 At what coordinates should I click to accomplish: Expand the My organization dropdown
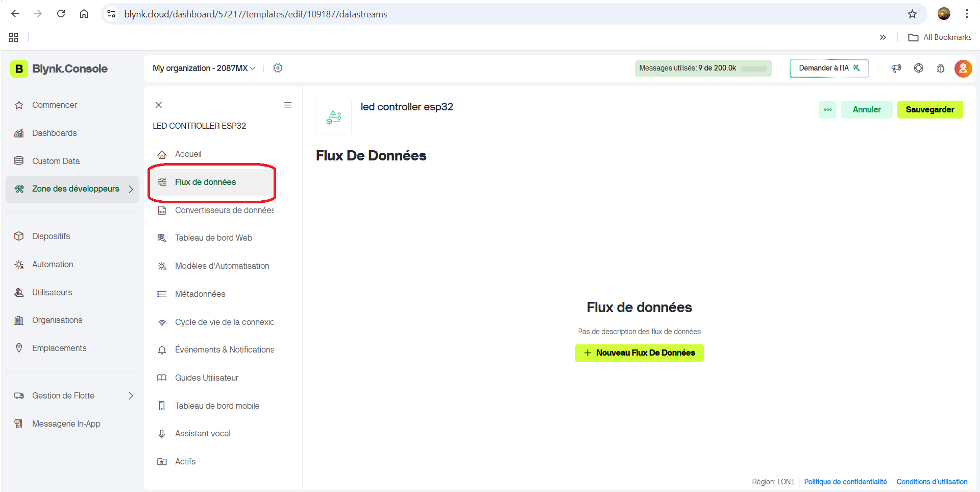pyautogui.click(x=204, y=68)
